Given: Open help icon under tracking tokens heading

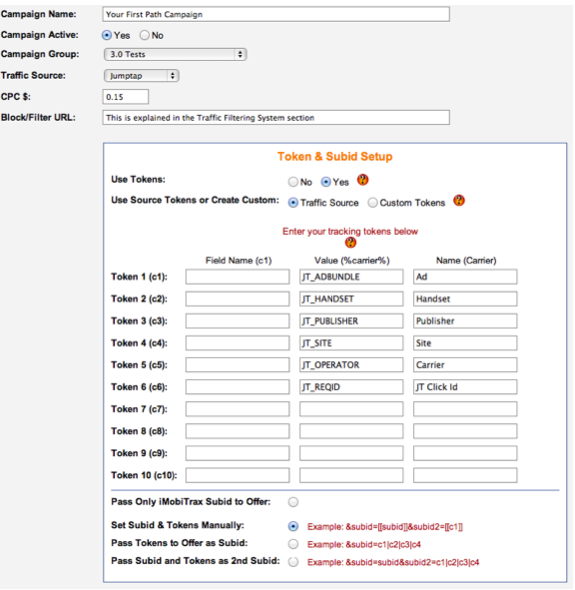Looking at the screenshot, I should coord(350,243).
